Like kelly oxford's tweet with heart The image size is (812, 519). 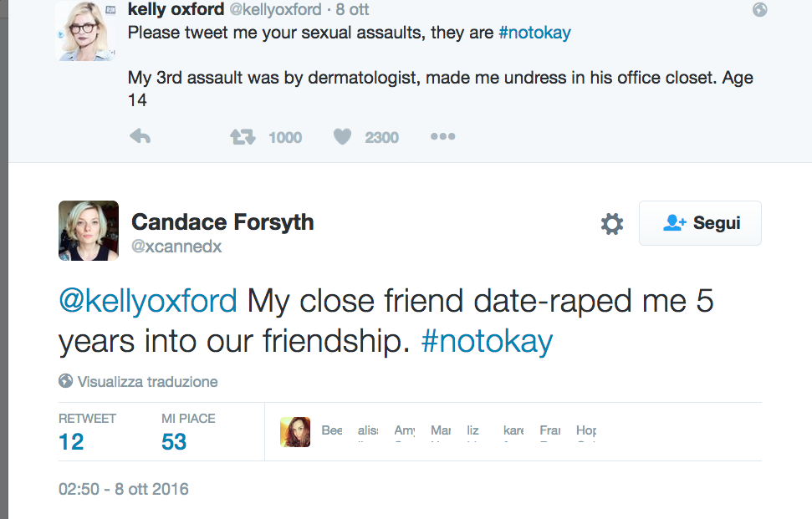click(x=342, y=137)
